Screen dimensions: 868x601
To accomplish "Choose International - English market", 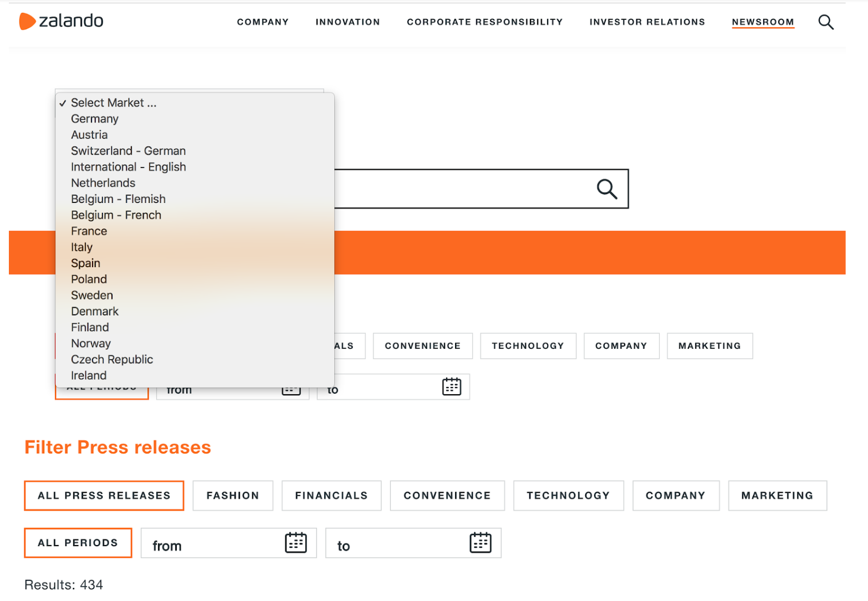I will point(195,167).
